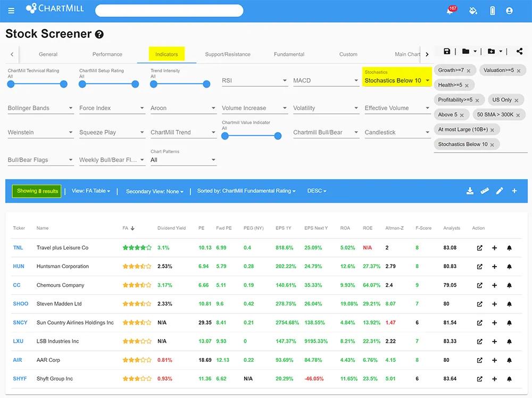The image size is (532, 398).
Task: Click the ruler icon in results bar
Action: click(x=485, y=191)
